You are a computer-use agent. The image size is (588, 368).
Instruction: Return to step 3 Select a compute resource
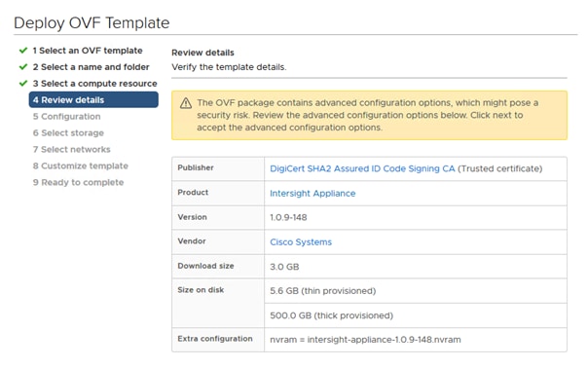click(x=94, y=84)
